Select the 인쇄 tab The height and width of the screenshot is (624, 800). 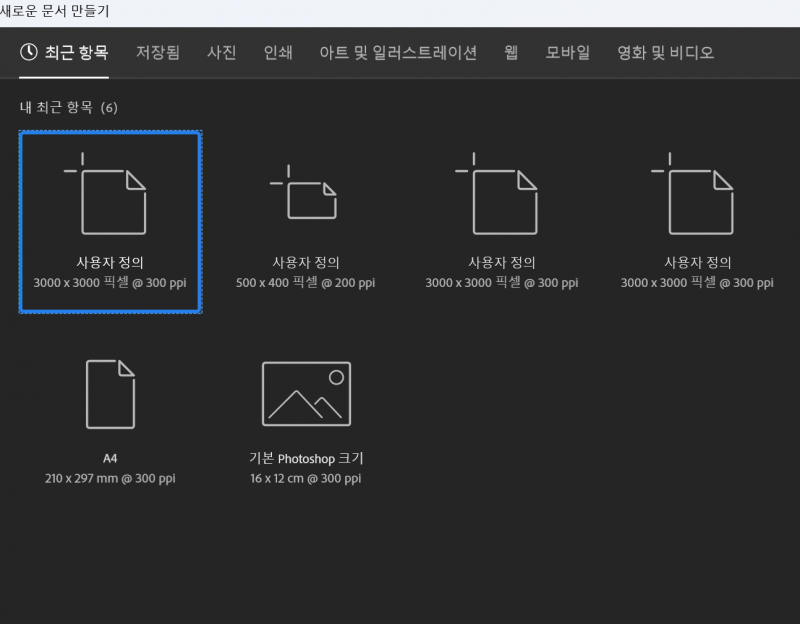coord(278,53)
